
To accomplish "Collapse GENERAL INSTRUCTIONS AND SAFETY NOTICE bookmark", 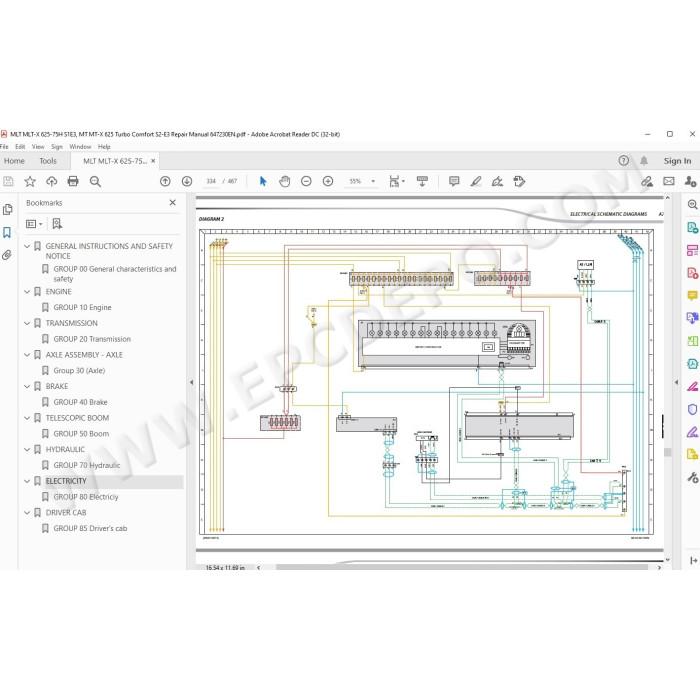I will tap(27, 246).
